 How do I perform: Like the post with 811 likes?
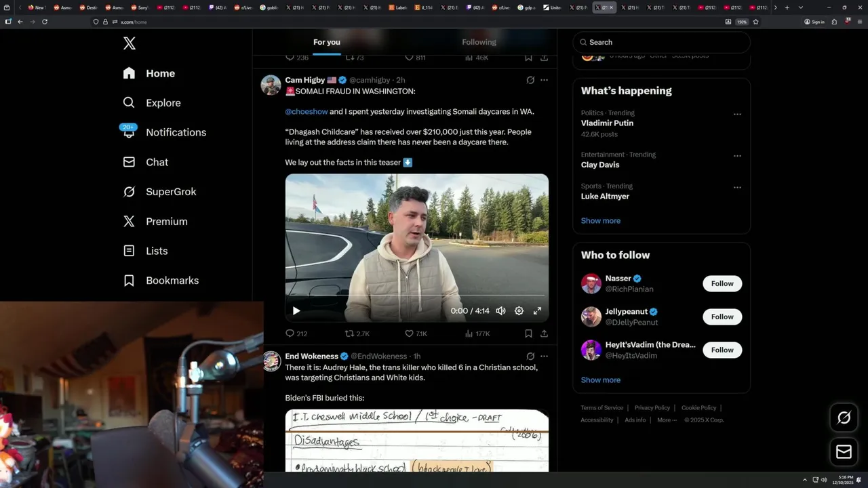coord(415,58)
